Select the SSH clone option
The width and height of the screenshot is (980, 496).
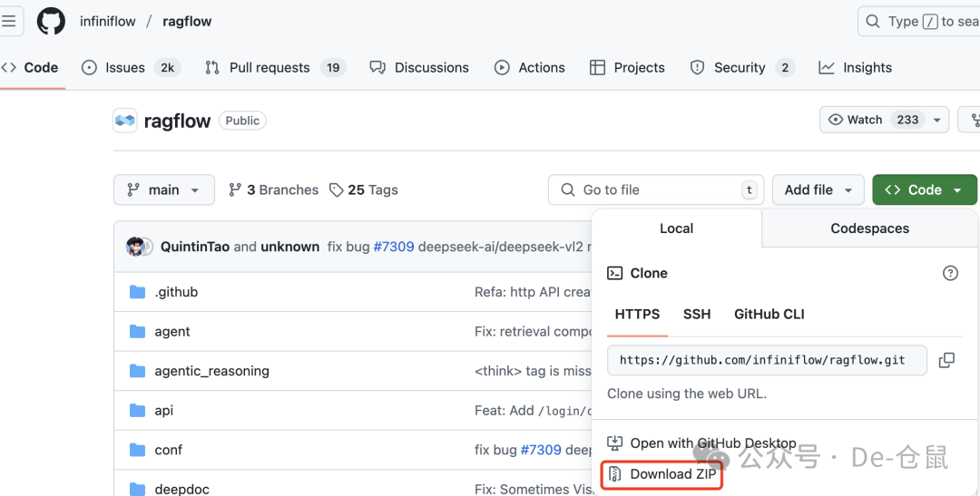coord(697,314)
